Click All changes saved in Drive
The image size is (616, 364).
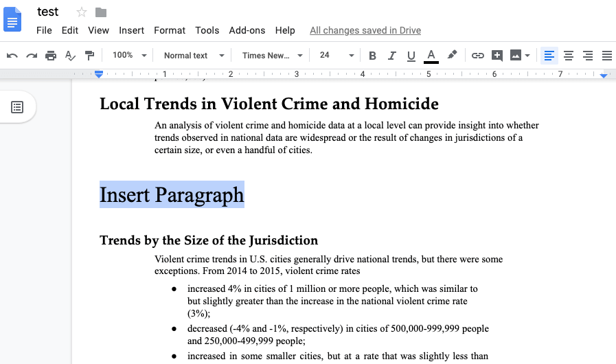[x=365, y=30]
